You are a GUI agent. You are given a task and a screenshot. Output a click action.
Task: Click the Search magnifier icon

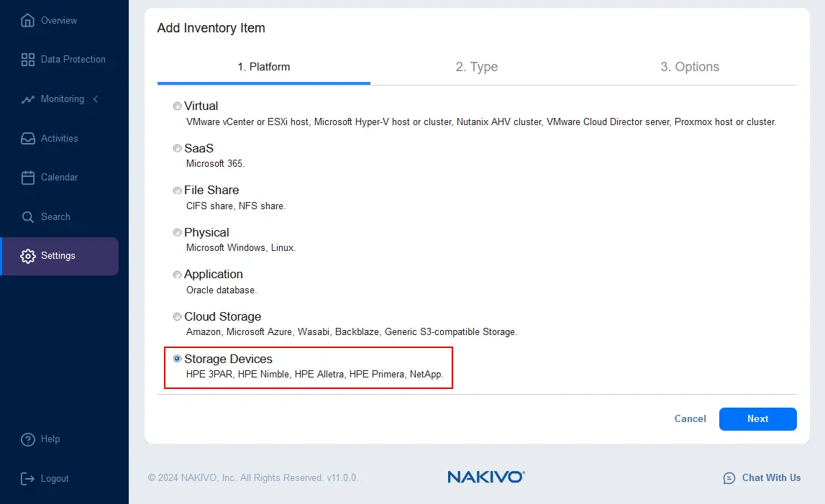coord(27,216)
